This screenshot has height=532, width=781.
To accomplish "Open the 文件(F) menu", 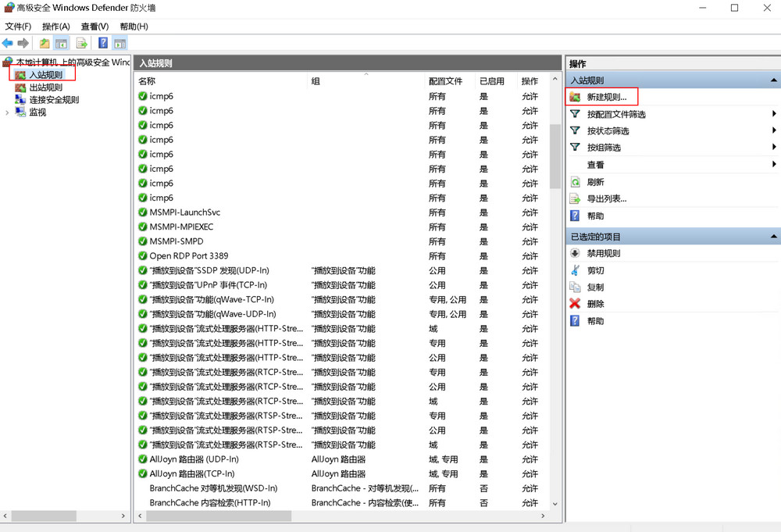I will click(x=18, y=27).
